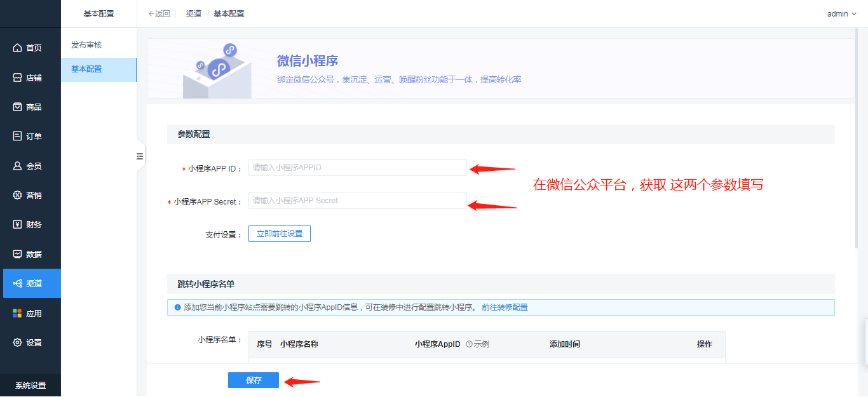Click the 序号 column header
This screenshot has width=868, height=397.
click(x=264, y=344)
